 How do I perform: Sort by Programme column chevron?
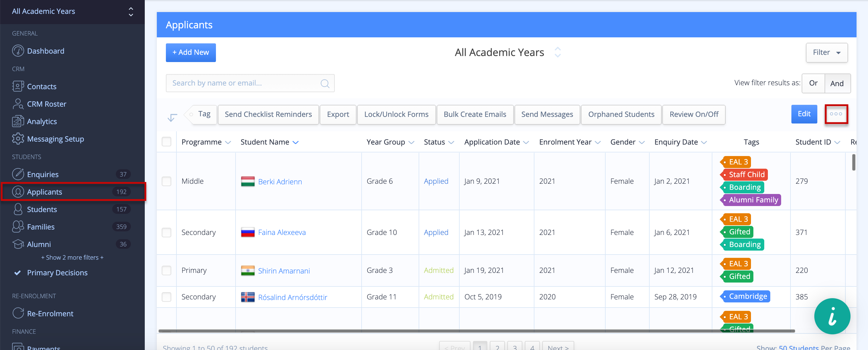coord(228,142)
